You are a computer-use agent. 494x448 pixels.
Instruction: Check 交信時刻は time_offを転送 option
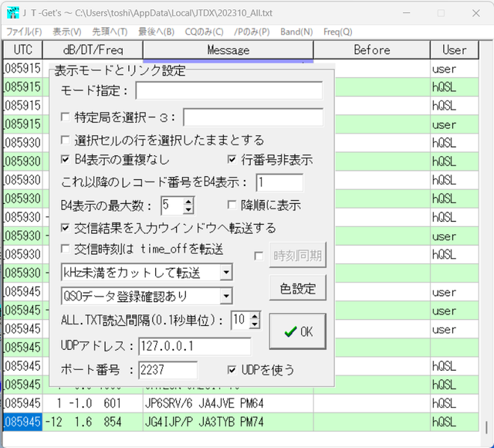click(x=65, y=249)
